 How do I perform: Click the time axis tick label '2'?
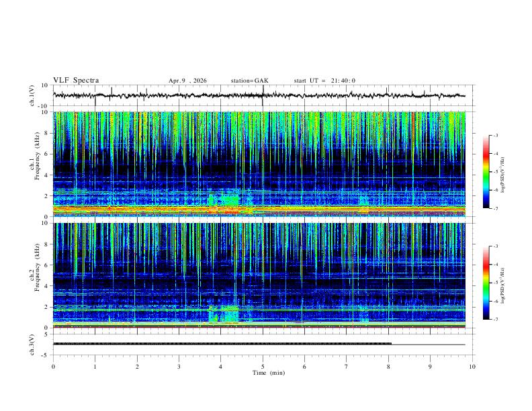(137, 367)
